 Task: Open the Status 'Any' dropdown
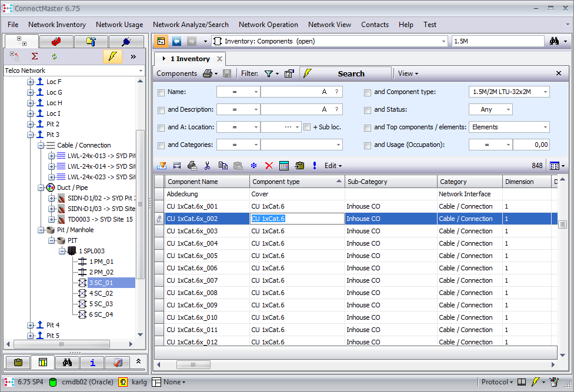[x=508, y=109]
